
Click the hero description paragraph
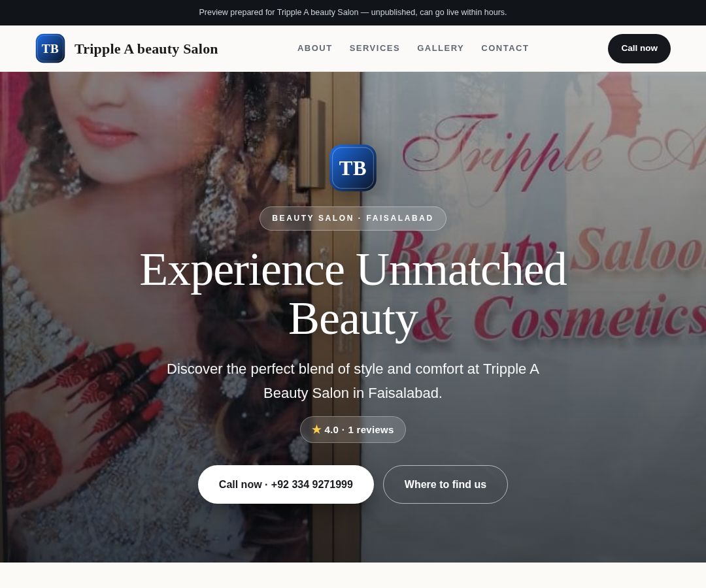353,381
